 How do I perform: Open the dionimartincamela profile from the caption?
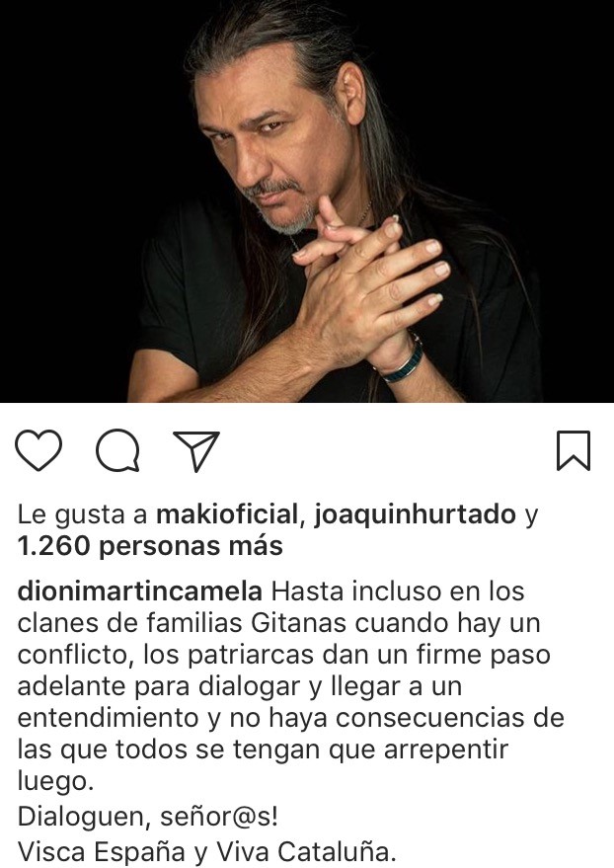pyautogui.click(x=140, y=592)
